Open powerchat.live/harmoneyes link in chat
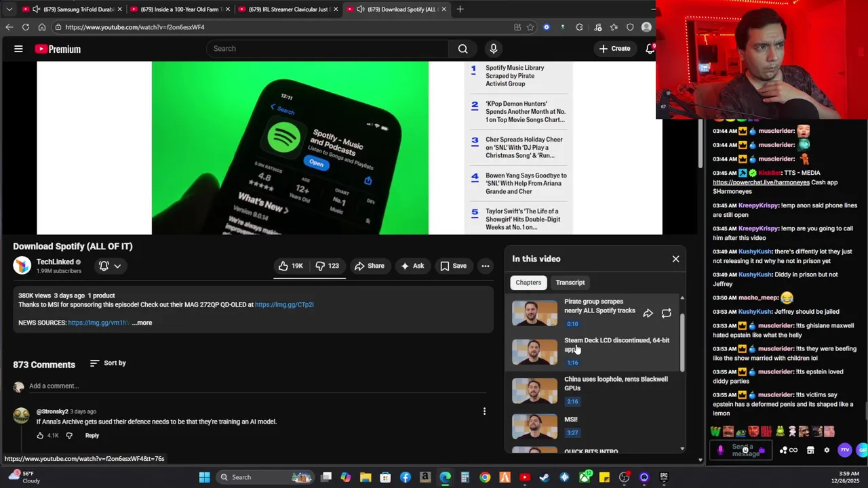Image resolution: width=868 pixels, height=488 pixels. tap(761, 182)
